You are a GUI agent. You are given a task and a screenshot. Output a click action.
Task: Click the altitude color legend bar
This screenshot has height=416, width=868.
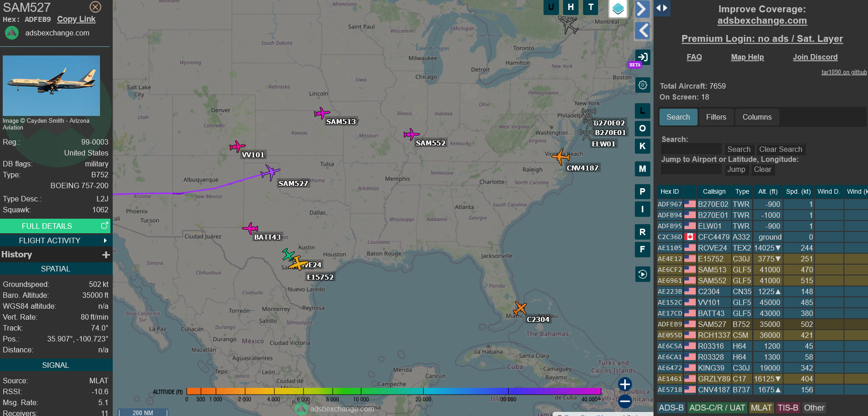click(x=394, y=391)
